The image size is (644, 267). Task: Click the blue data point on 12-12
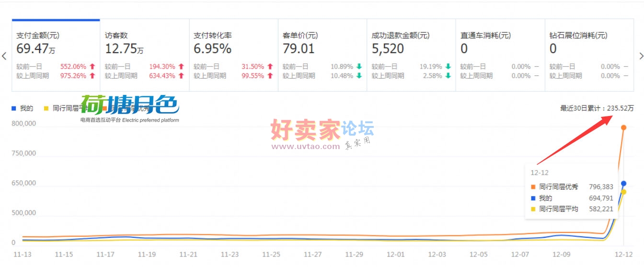(623, 184)
